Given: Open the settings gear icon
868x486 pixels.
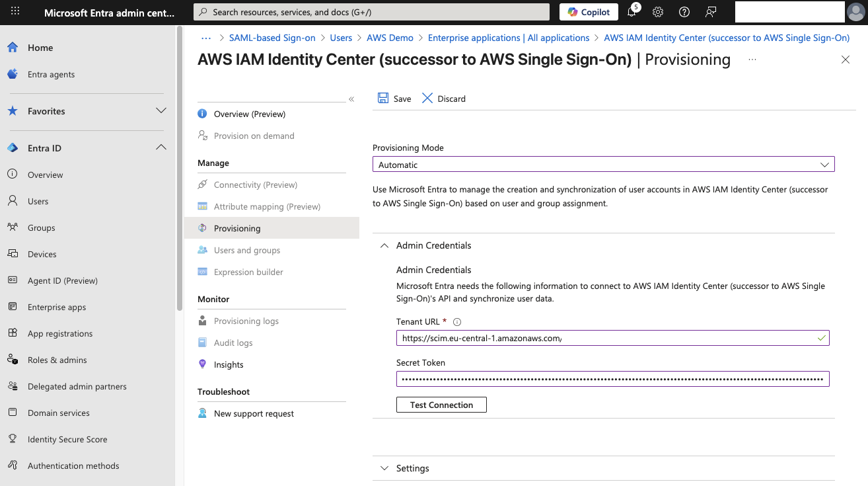Looking at the screenshot, I should pyautogui.click(x=657, y=11).
